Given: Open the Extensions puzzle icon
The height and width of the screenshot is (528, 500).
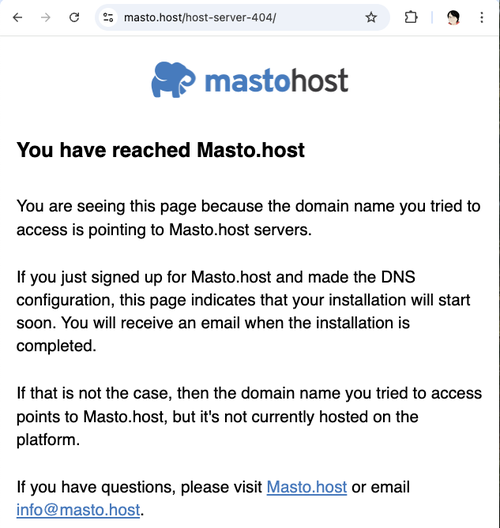Looking at the screenshot, I should coord(411,17).
